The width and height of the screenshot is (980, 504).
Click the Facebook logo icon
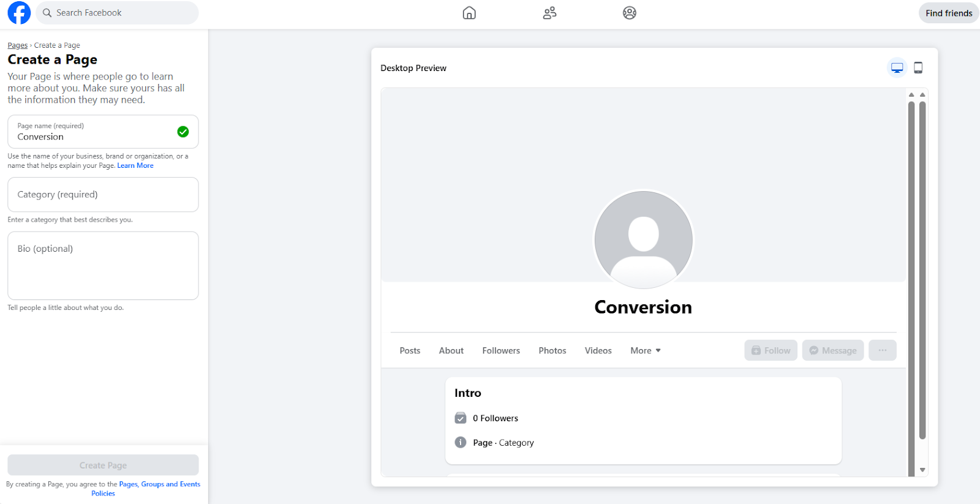click(x=19, y=13)
